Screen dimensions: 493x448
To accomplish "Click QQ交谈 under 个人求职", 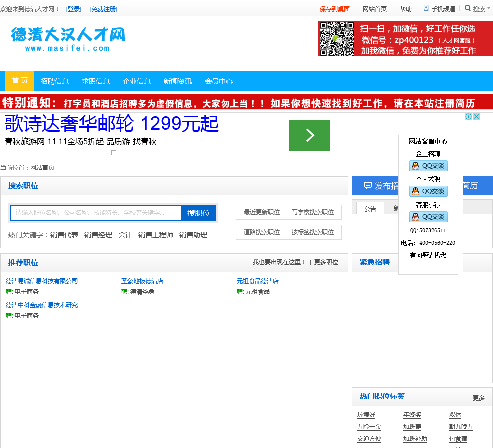I will tap(428, 191).
